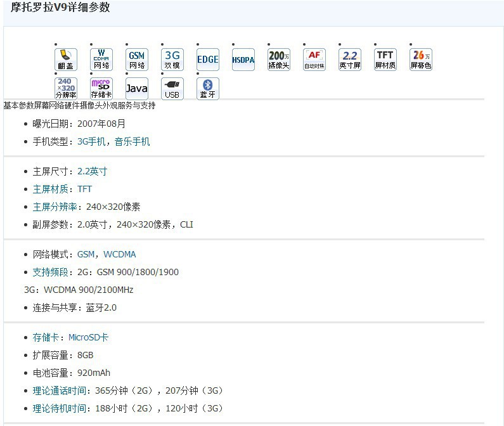Open the 音乐手机 phone type link

132,141
